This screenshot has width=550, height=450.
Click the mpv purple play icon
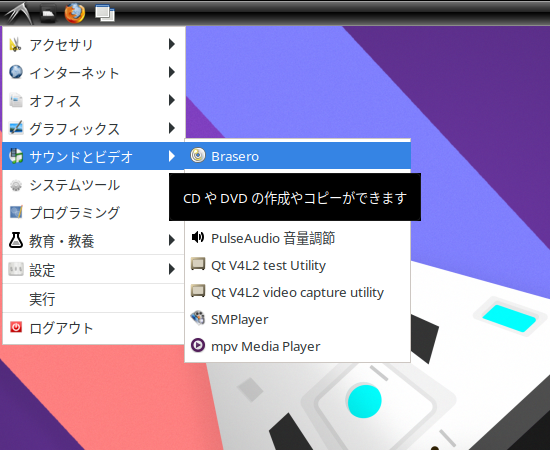pos(198,345)
